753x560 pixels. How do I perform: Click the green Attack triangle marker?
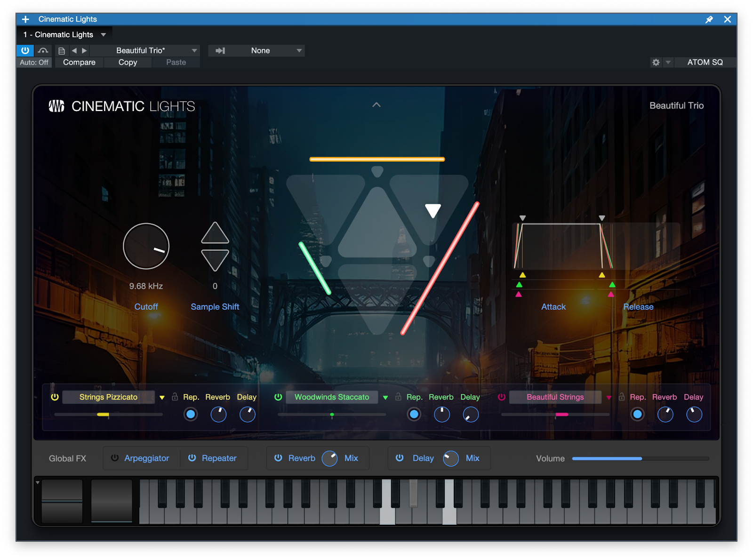pyautogui.click(x=519, y=285)
